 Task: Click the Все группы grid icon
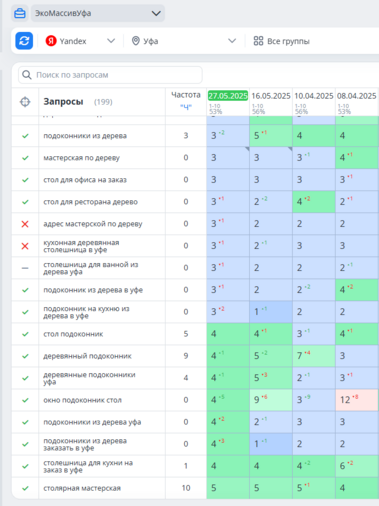258,41
